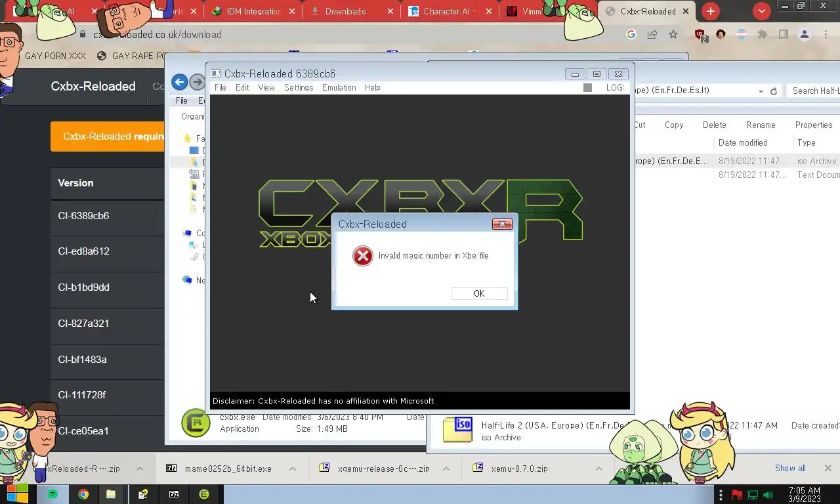Open the View menu in Cxbx-Reloaded
This screenshot has height=504, width=840.
coord(266,88)
